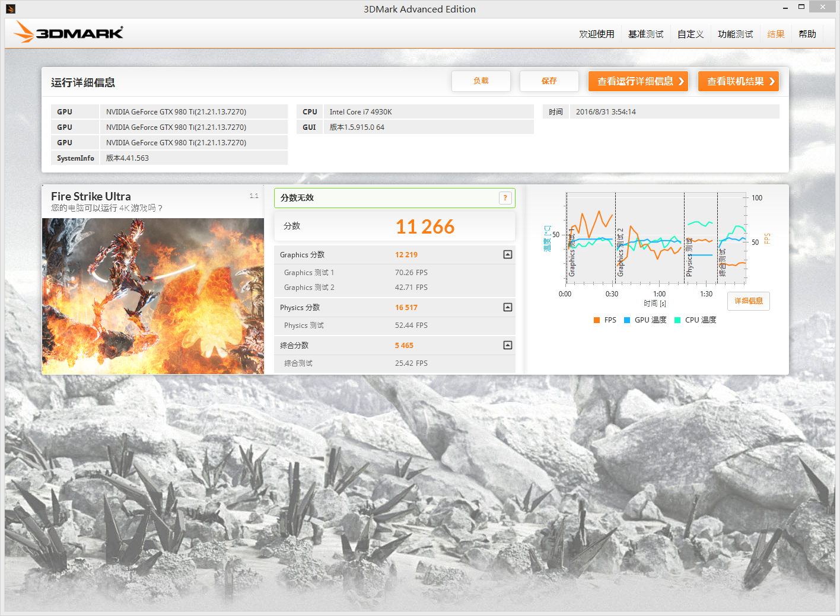Click the blue GPU 温度 legend swatch

pyautogui.click(x=627, y=320)
